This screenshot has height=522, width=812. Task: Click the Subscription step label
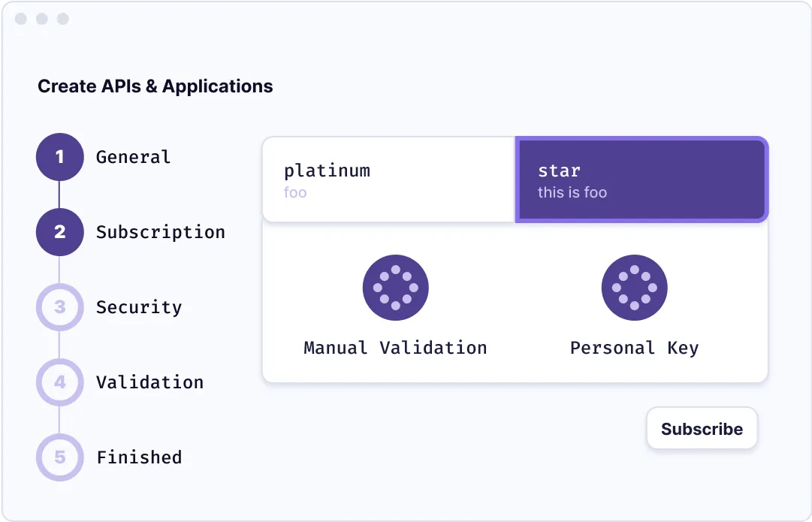[160, 232]
